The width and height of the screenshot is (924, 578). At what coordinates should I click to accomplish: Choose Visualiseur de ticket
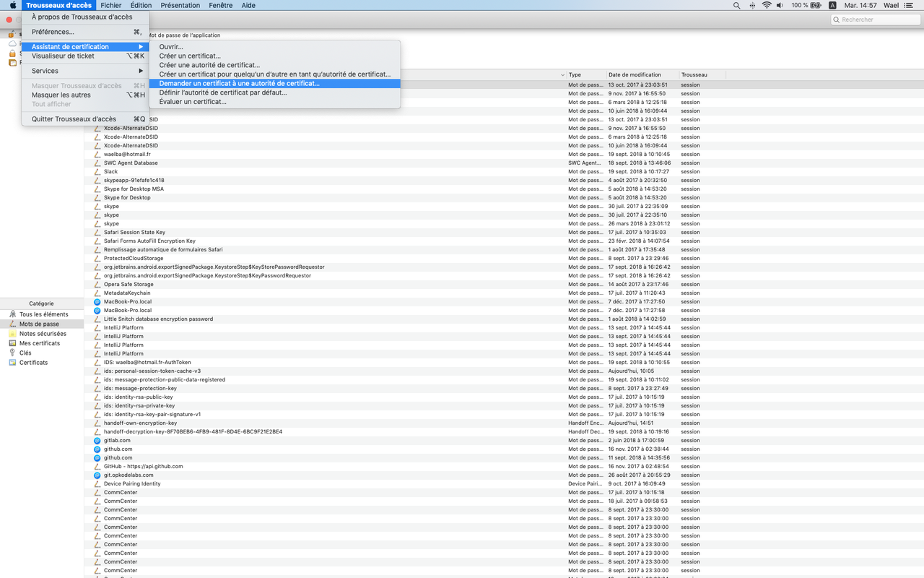coord(86,56)
